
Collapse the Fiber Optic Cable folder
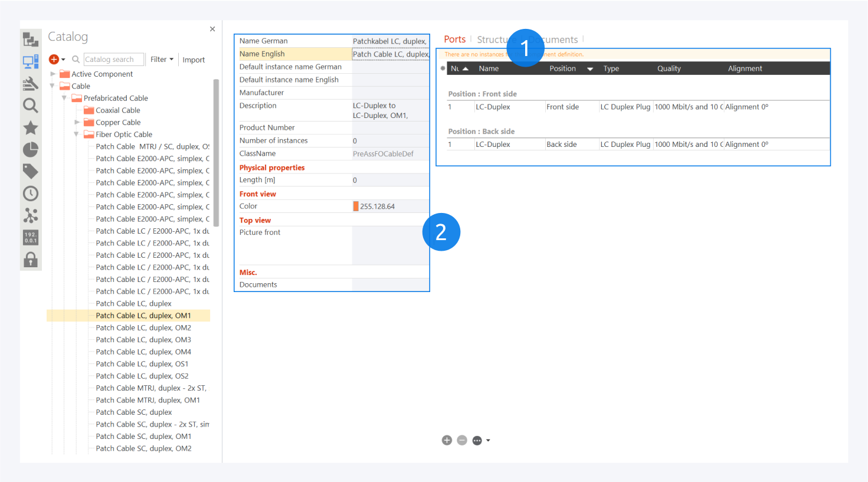(x=76, y=135)
